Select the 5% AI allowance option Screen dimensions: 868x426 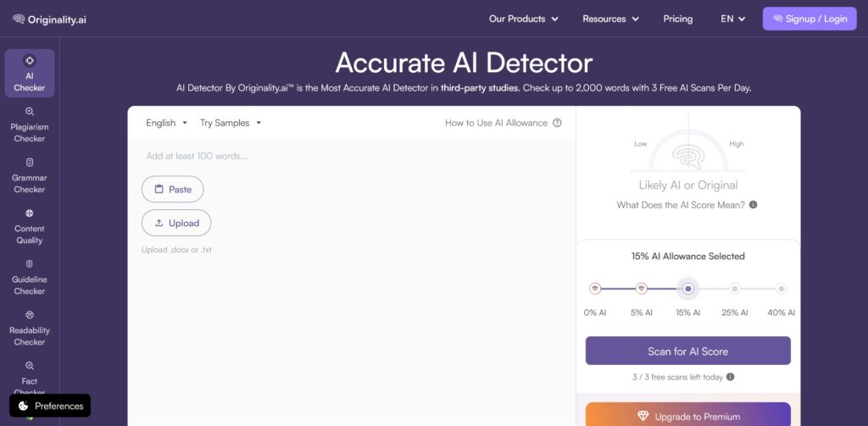[642, 289]
